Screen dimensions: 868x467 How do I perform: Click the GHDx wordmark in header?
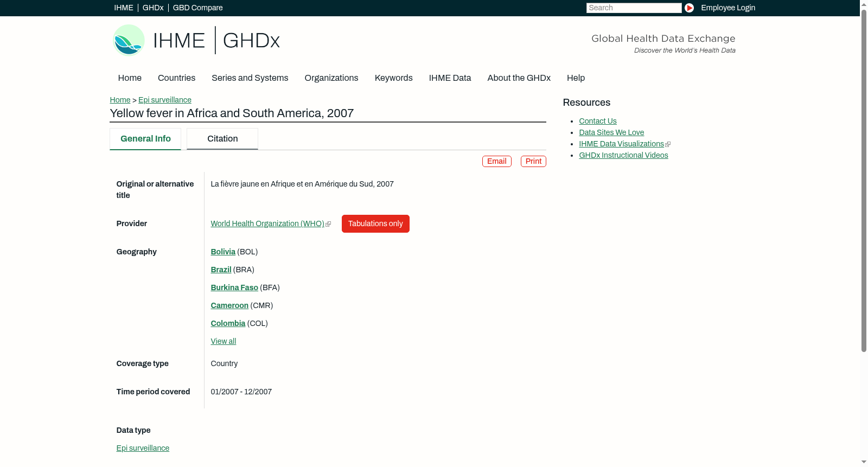pyautogui.click(x=251, y=41)
